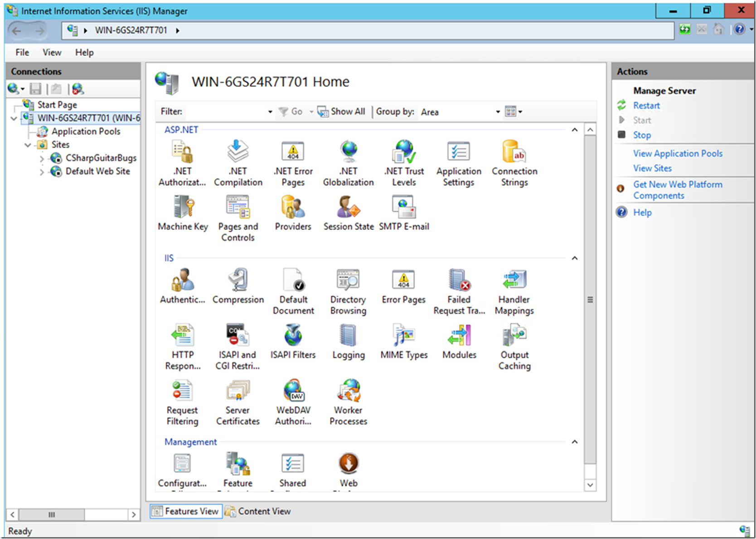Image resolution: width=756 pixels, height=539 pixels.
Task: Click Connections pane scroll right arrow
Action: (134, 515)
